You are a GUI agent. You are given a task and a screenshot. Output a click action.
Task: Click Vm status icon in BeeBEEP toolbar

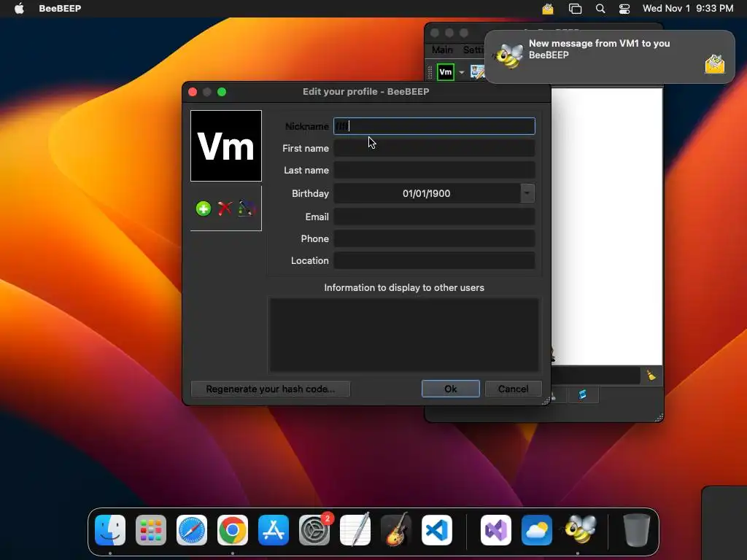446,72
